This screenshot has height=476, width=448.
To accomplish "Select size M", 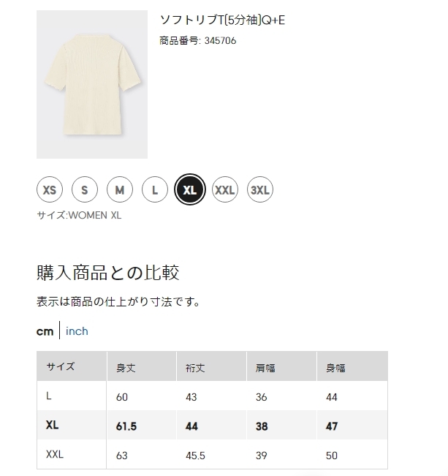I will (120, 189).
